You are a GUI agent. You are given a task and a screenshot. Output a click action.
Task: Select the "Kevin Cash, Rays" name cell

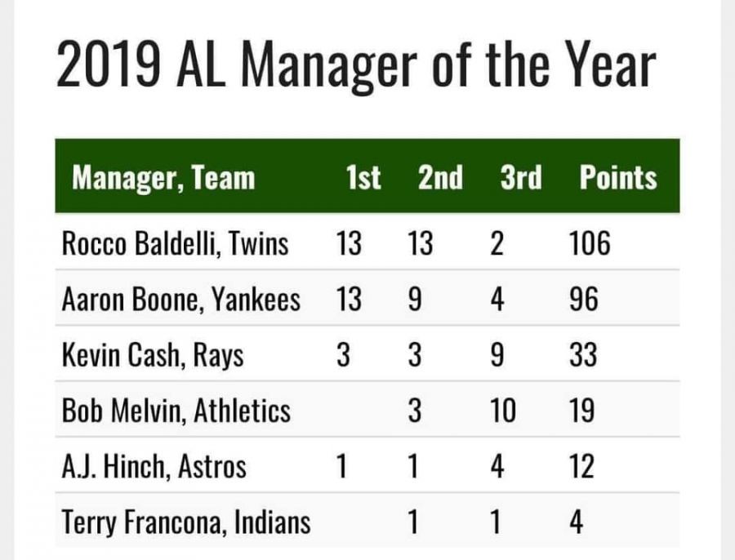click(153, 356)
